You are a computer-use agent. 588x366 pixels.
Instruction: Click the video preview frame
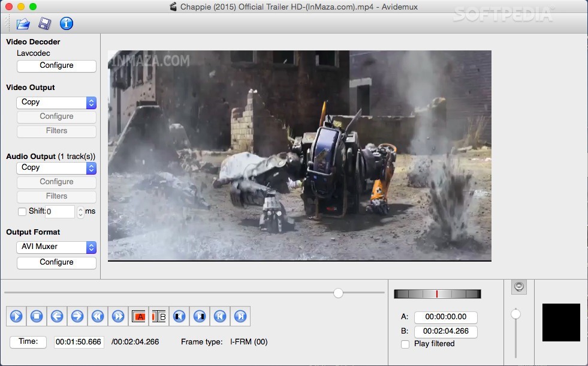pyautogui.click(x=300, y=156)
